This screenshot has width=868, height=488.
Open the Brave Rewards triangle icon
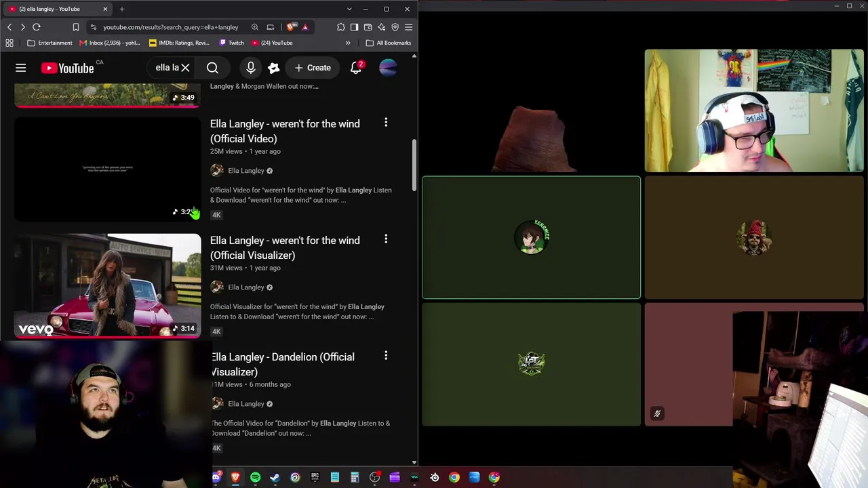tap(305, 27)
